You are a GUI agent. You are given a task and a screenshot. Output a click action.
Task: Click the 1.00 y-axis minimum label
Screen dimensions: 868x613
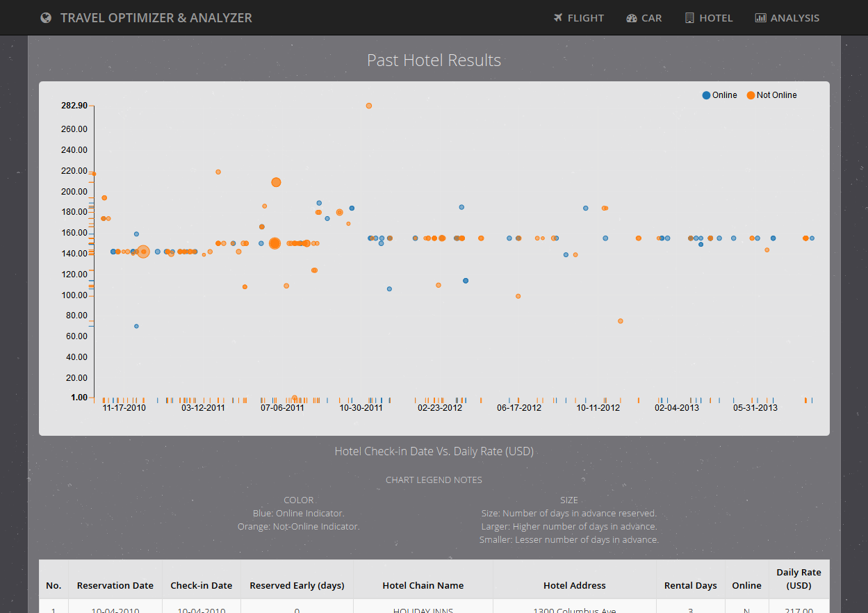[79, 398]
